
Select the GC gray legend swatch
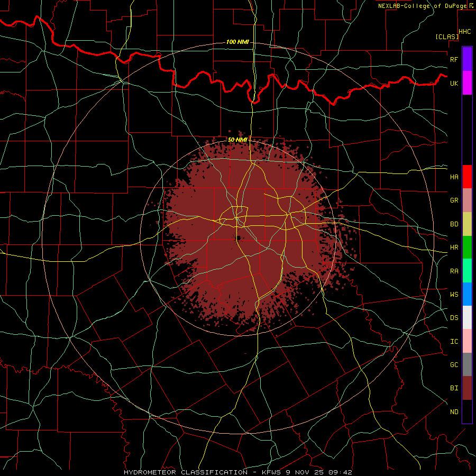click(467, 364)
